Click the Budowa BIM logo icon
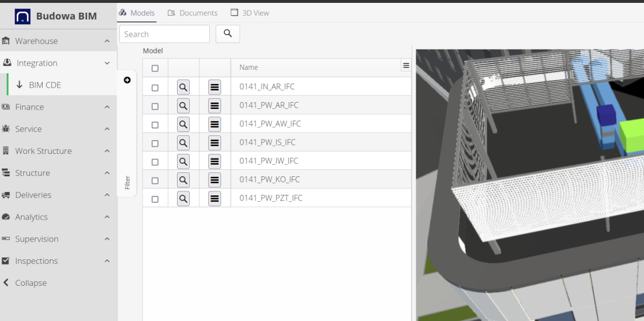The width and height of the screenshot is (644, 321). (22, 16)
